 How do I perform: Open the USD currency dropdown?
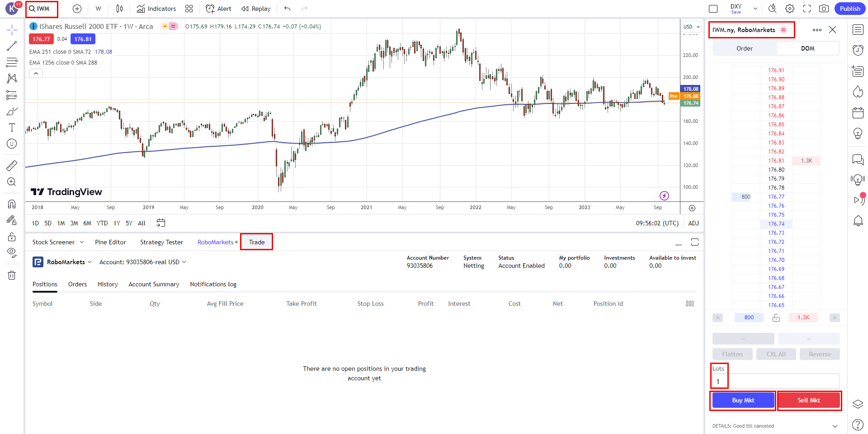pyautogui.click(x=691, y=27)
